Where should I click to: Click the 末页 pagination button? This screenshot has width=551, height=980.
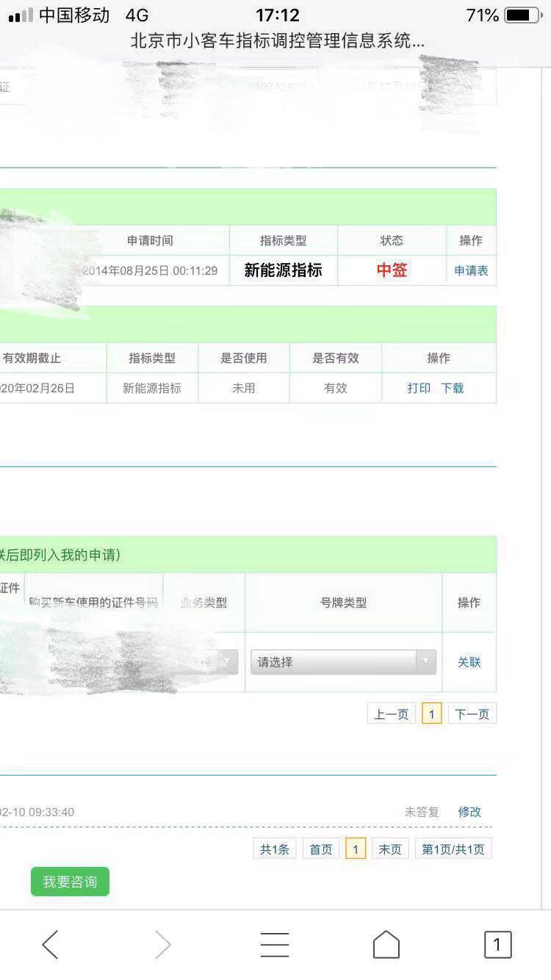390,849
